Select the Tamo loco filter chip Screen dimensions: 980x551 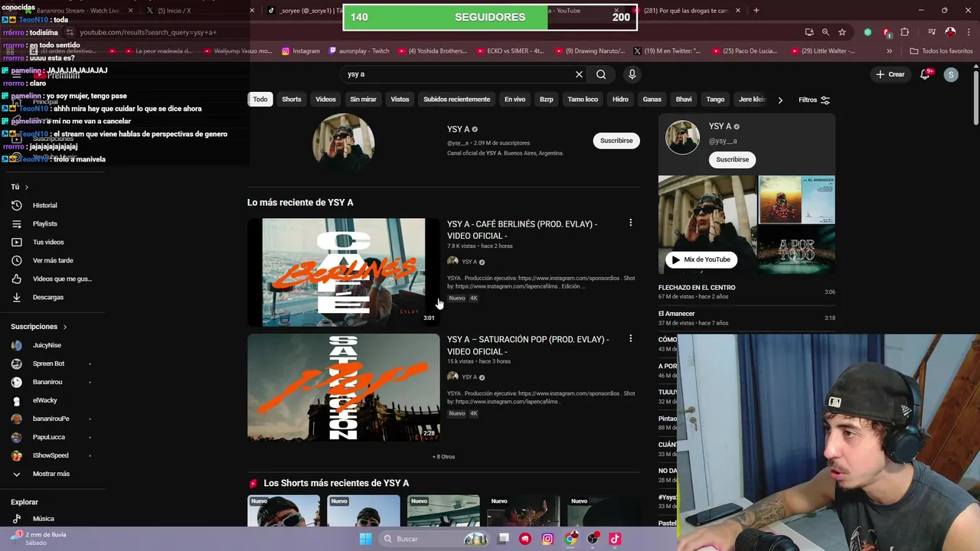(x=583, y=99)
